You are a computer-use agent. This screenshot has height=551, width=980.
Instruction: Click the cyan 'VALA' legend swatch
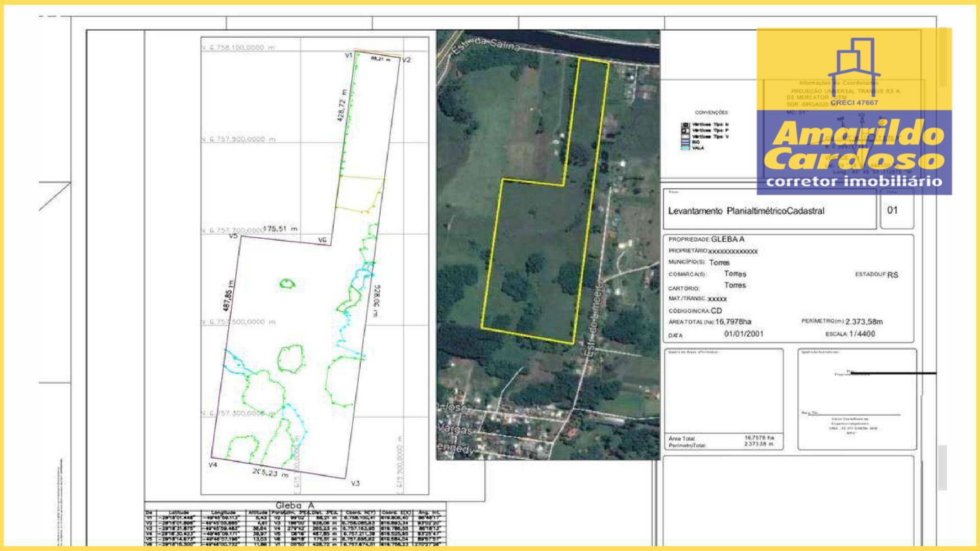pos(686,148)
